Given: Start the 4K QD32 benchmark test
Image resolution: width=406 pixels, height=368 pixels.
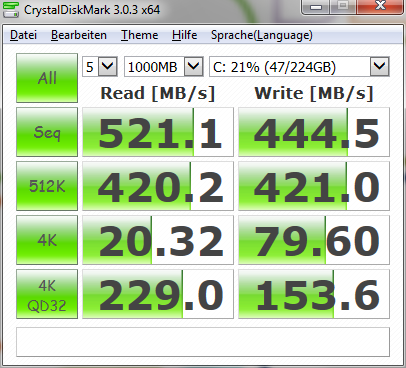Looking at the screenshot, I should point(47,294).
